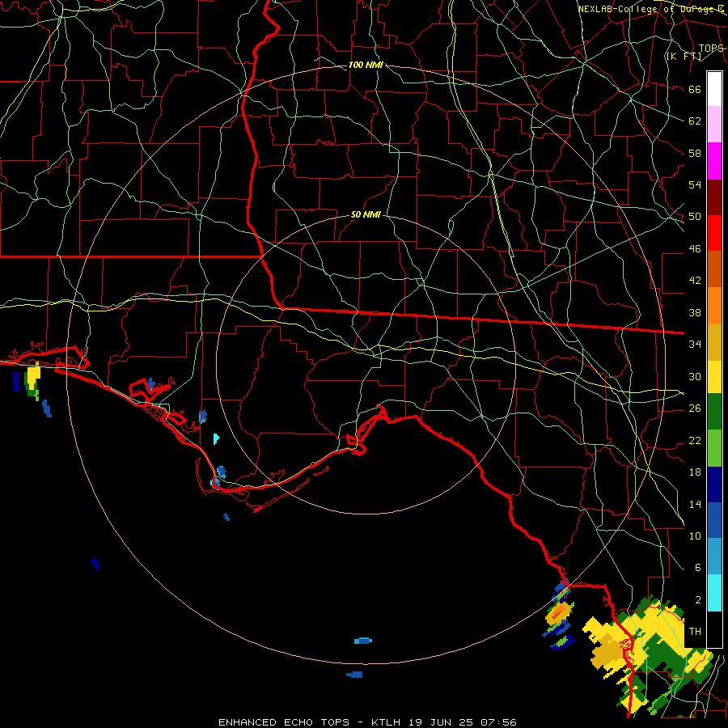Viewport: 728px width, 728px height.
Task: Click the gold 38 K FT swatch
Action: pyautogui.click(x=714, y=341)
